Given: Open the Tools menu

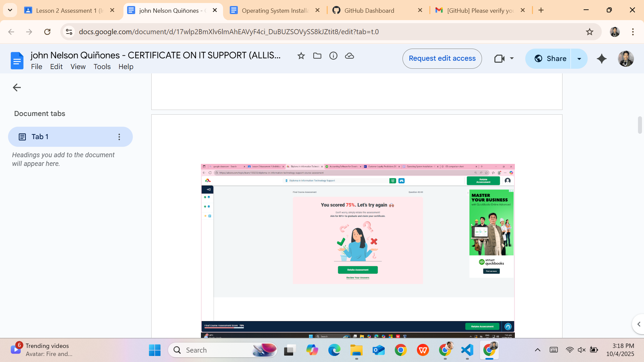Looking at the screenshot, I should point(102,67).
